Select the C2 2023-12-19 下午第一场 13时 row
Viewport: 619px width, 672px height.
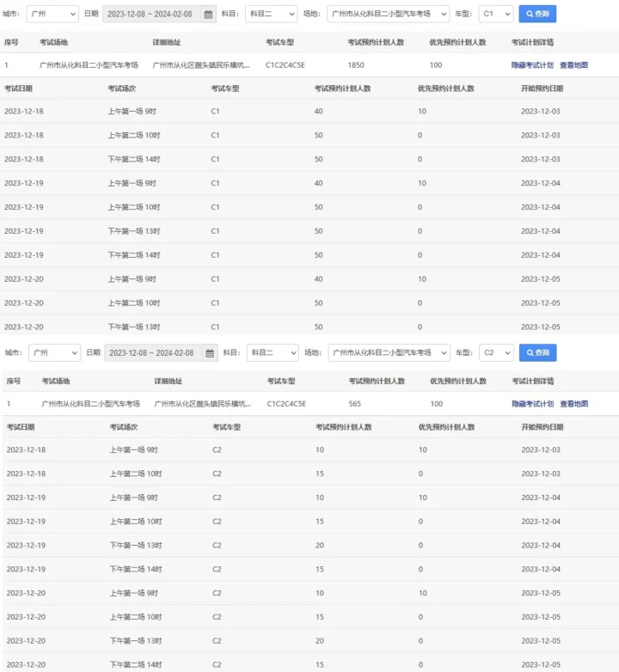tap(309, 546)
